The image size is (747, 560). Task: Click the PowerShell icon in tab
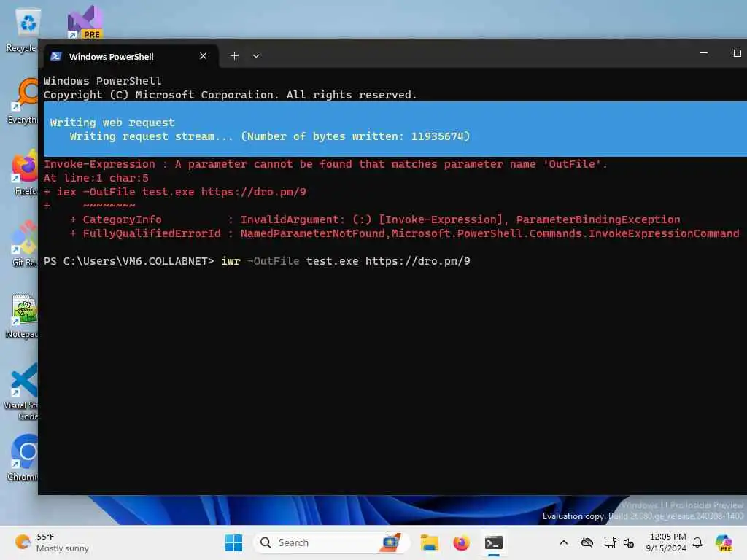click(56, 56)
